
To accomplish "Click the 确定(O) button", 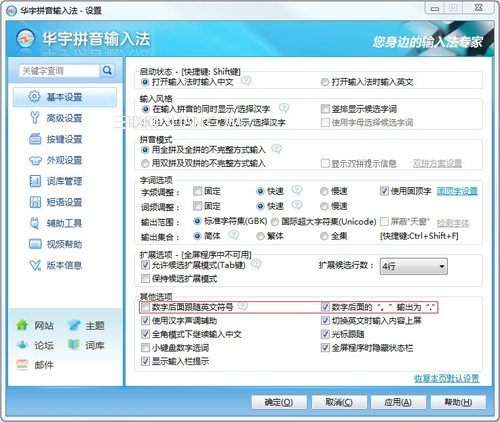I will (279, 402).
